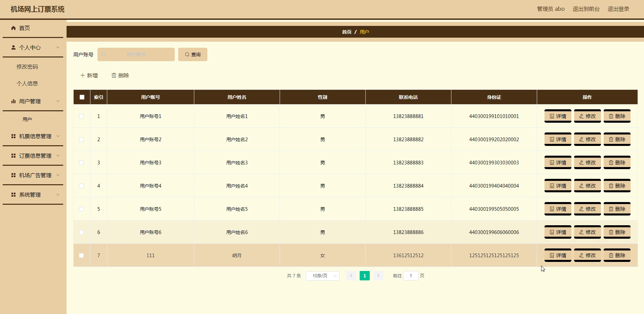This screenshot has width=644, height=314.
Task: Expand the 订票信息管理 chevron
Action: tap(58, 156)
